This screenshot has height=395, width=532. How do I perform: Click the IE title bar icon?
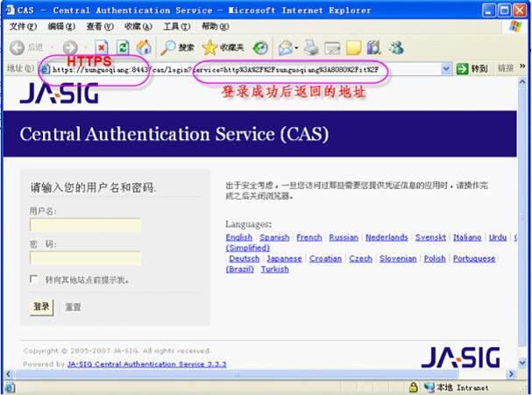coord(11,10)
